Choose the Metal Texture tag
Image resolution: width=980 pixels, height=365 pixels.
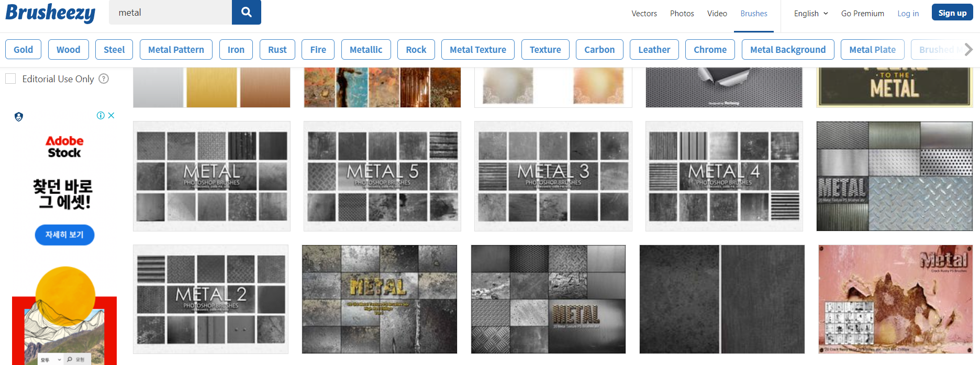tap(478, 50)
